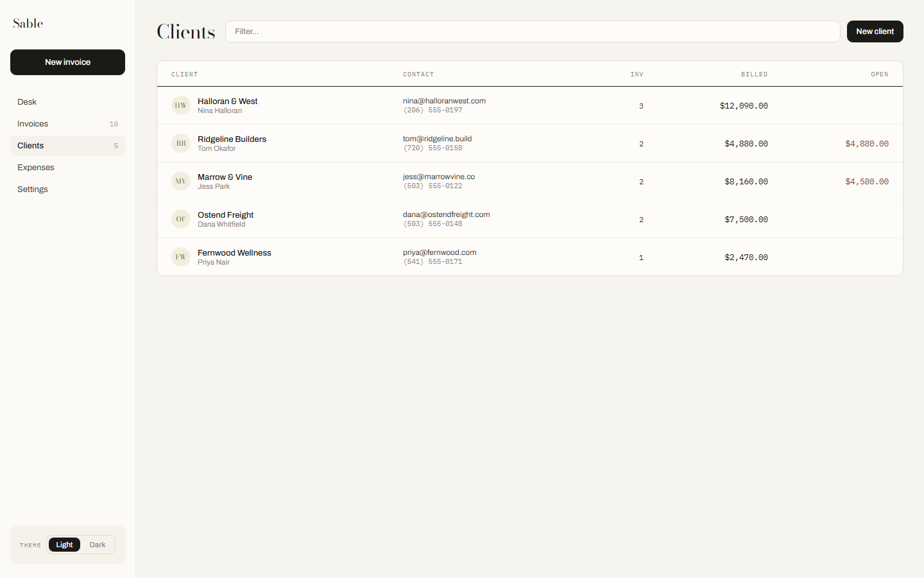Open the Desk page
The height and width of the screenshot is (578, 924).
(67, 102)
